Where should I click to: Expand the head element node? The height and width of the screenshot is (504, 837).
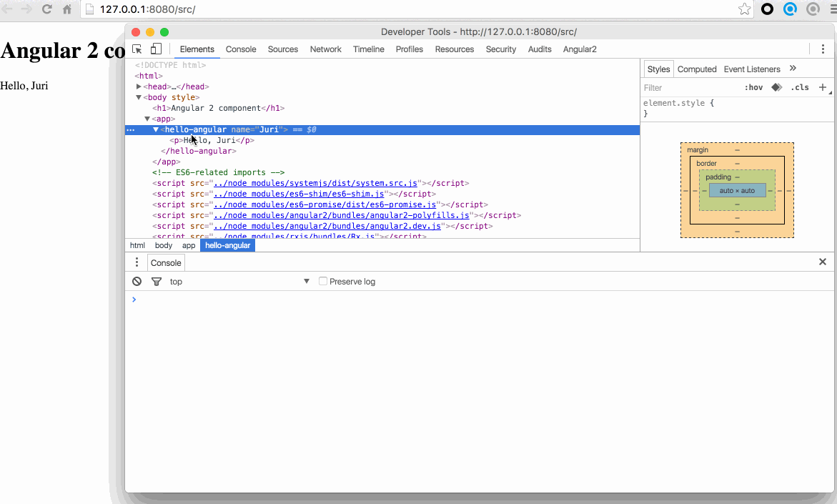pyautogui.click(x=139, y=87)
